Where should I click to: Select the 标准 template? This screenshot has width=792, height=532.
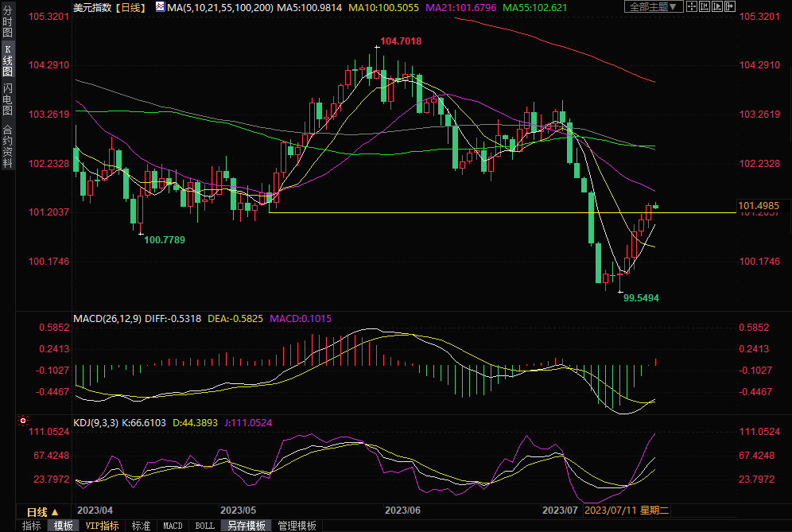141,526
